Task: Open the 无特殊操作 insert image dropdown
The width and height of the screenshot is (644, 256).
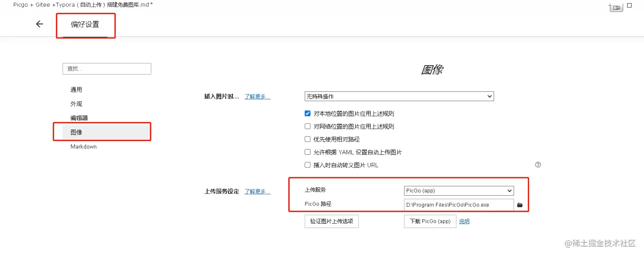Action: 399,96
